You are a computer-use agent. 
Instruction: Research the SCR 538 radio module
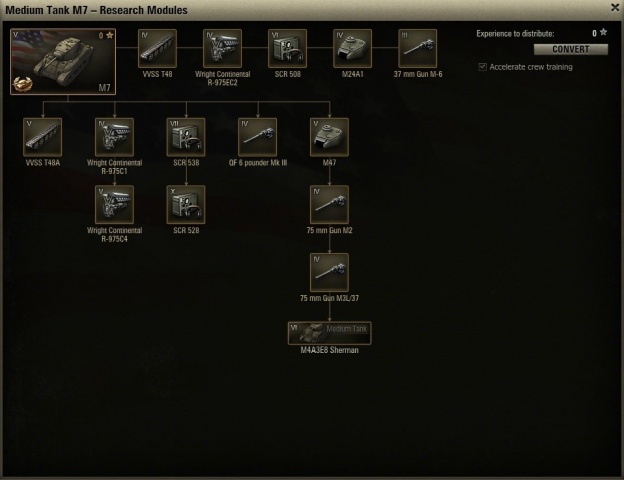click(x=186, y=137)
